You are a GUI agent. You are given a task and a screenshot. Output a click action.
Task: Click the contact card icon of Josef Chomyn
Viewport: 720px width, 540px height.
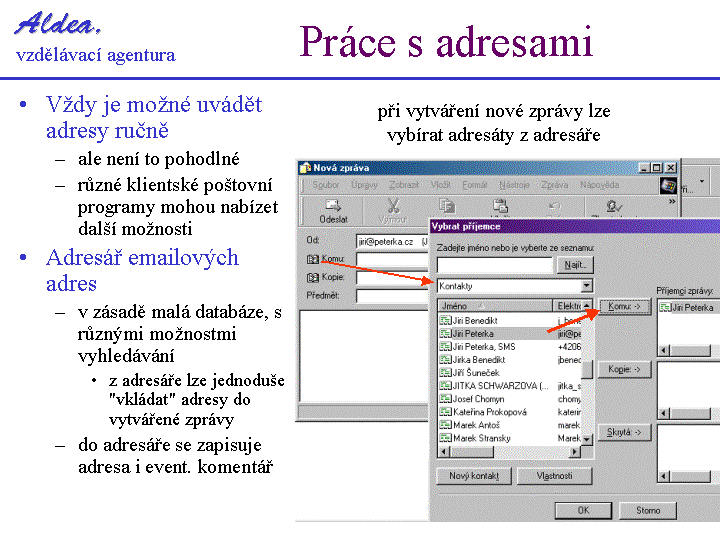(x=445, y=399)
